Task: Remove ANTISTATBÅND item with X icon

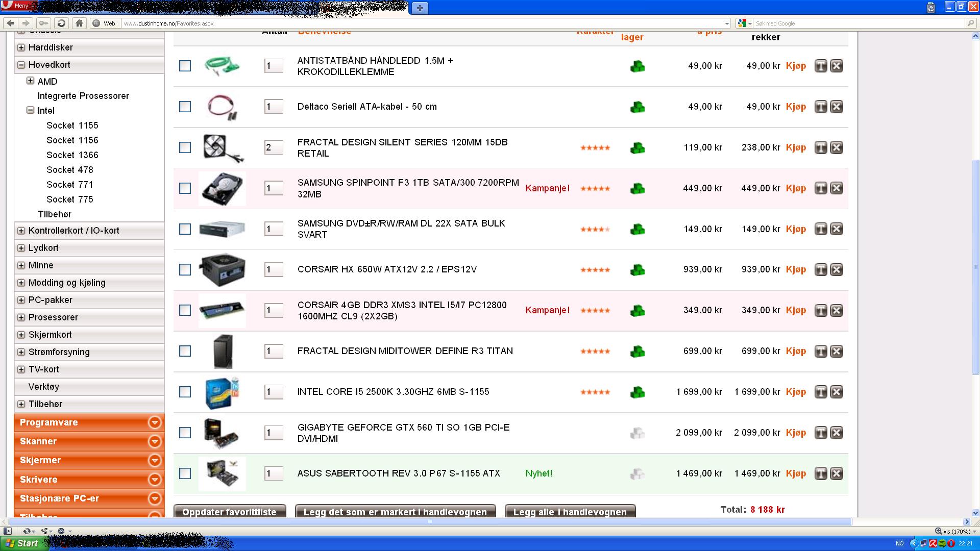Action: (837, 66)
